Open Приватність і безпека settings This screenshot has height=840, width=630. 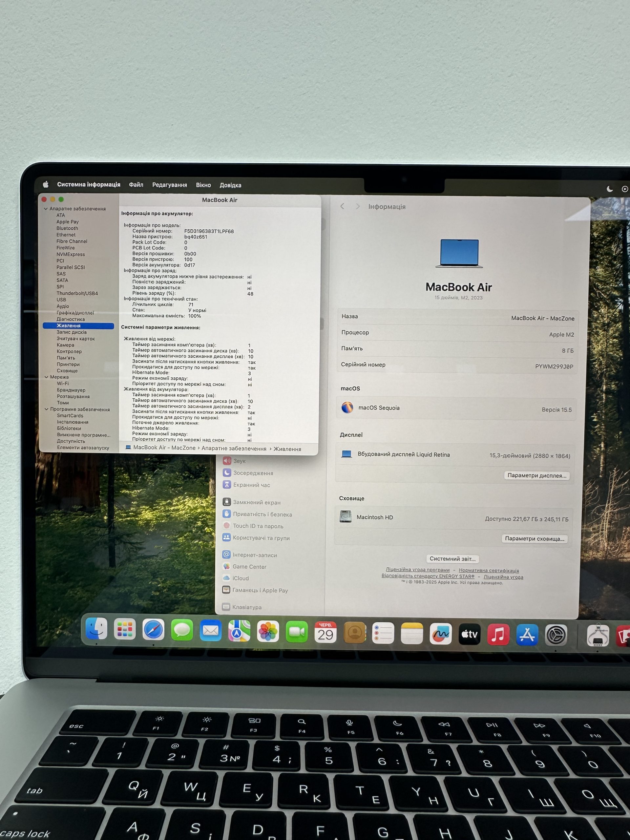click(x=257, y=514)
